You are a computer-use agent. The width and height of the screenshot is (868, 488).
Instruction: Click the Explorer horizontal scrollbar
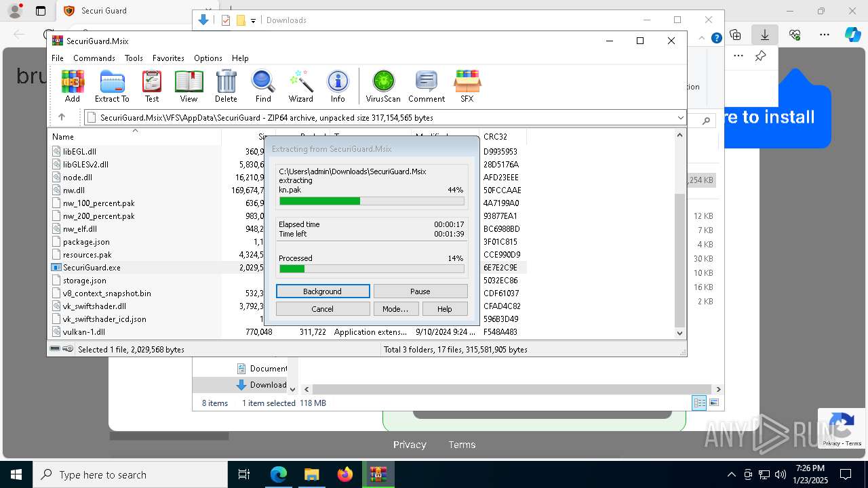coord(512,389)
